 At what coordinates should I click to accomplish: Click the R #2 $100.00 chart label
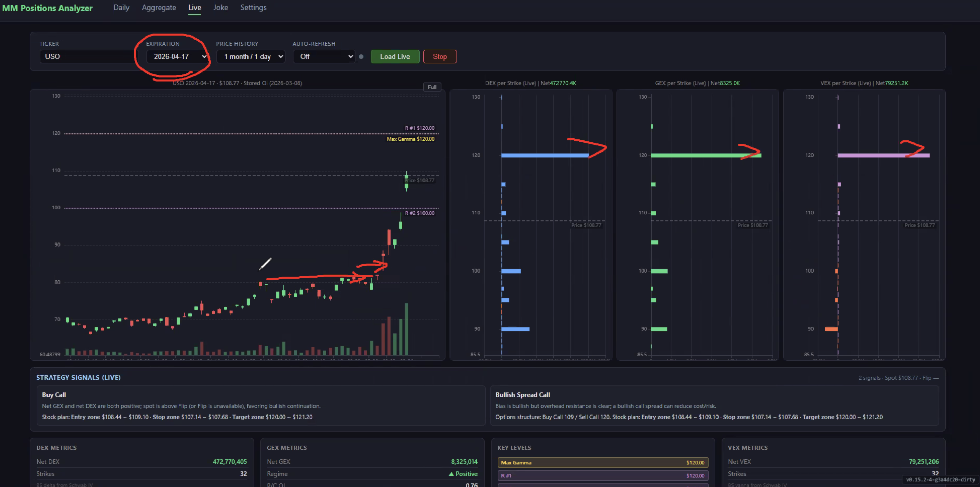(420, 213)
